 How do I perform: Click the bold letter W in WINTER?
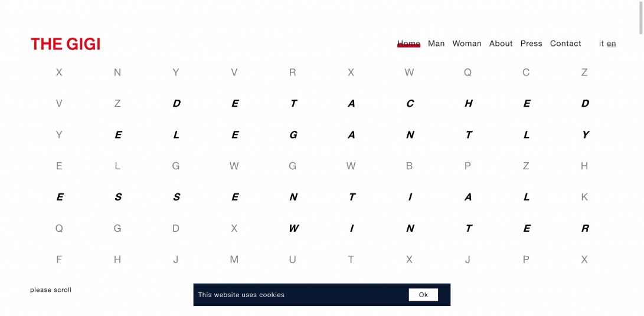tap(293, 229)
